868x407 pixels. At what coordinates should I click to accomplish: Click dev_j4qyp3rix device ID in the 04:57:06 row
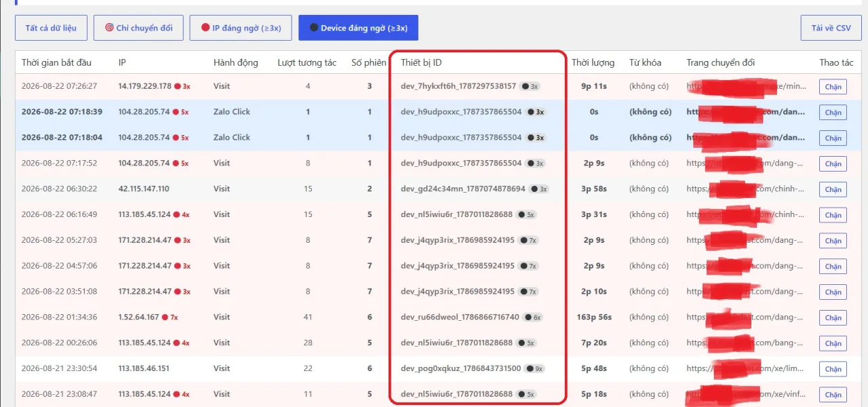[458, 266]
